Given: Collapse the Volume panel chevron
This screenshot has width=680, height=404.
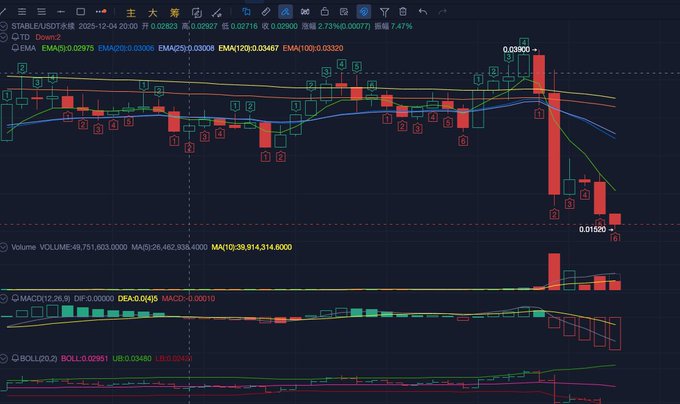Looking at the screenshot, I should (5, 246).
